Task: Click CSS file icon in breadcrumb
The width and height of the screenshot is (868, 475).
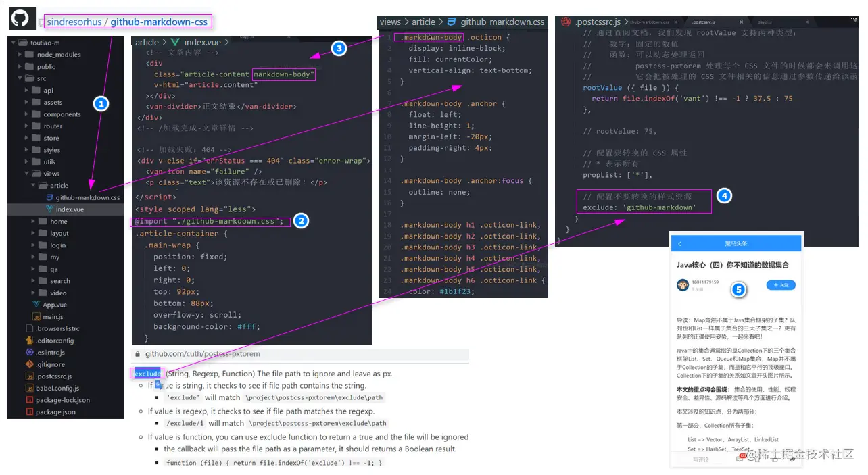Action: [451, 22]
